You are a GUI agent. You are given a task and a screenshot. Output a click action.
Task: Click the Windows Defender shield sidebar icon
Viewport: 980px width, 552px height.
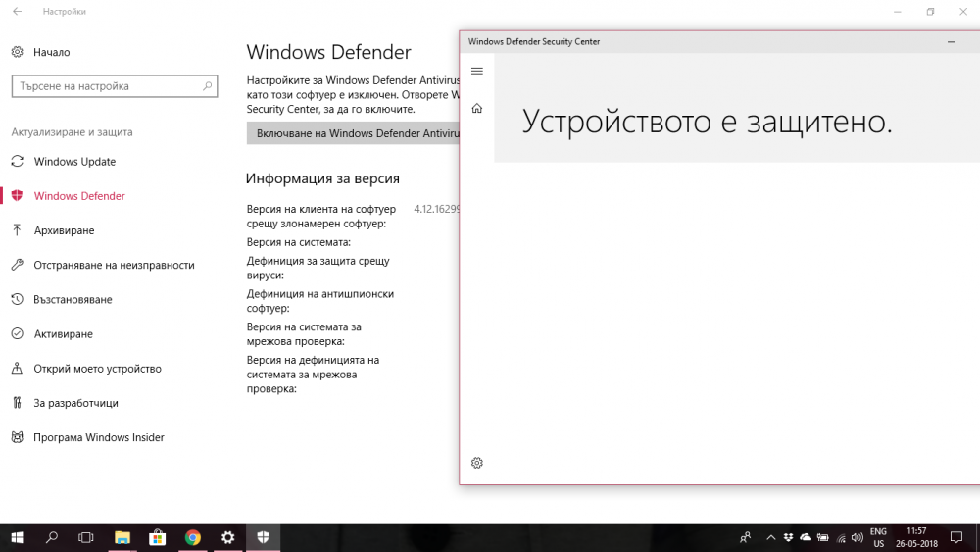(18, 196)
